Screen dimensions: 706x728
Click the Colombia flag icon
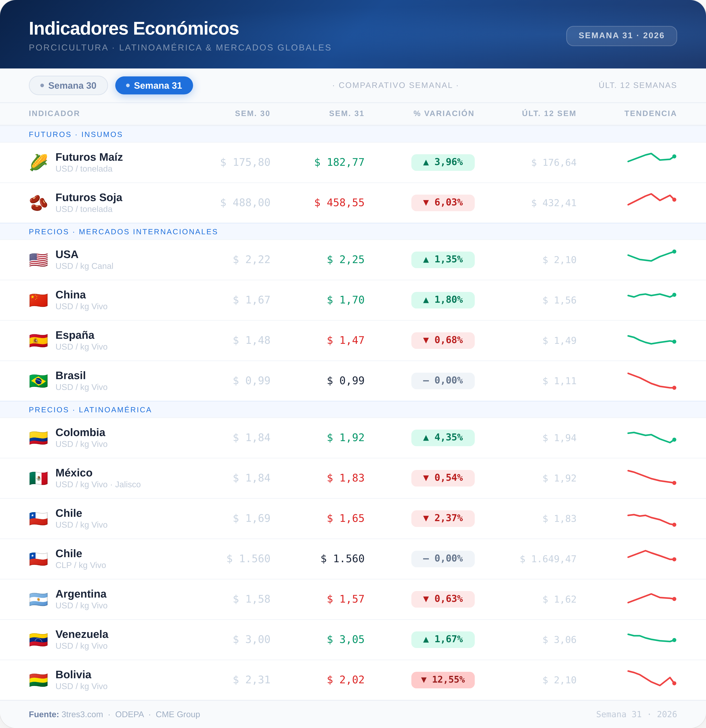coord(39,438)
